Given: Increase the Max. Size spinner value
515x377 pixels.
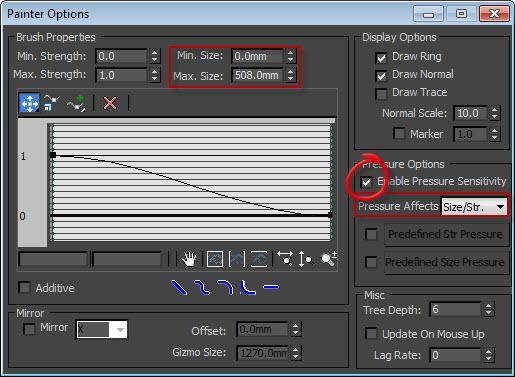Looking at the screenshot, I should tap(291, 71).
